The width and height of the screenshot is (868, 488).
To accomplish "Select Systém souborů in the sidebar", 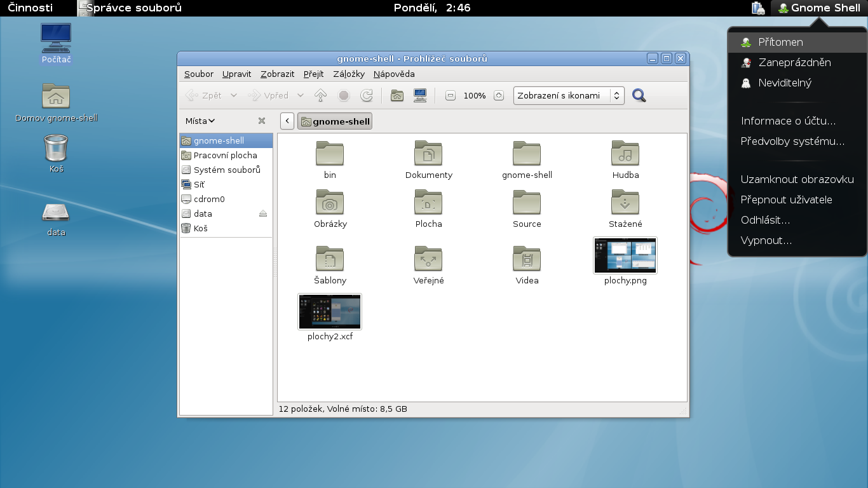I will tap(226, 170).
